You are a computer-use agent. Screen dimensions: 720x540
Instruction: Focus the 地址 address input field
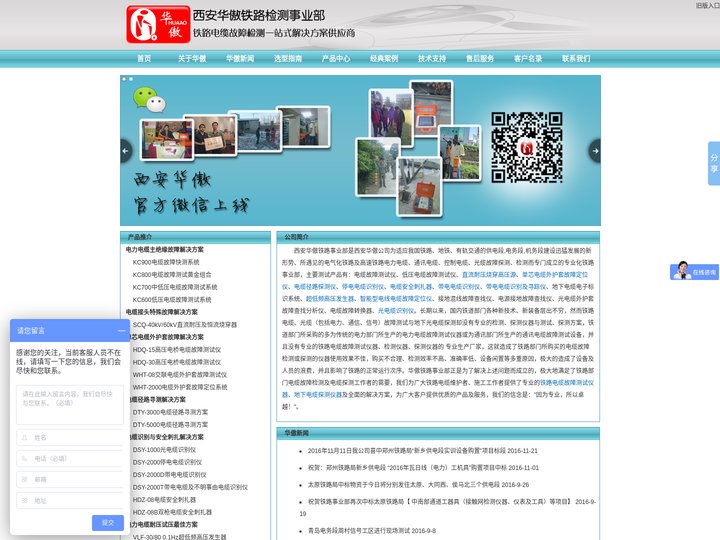pyautogui.click(x=70, y=501)
